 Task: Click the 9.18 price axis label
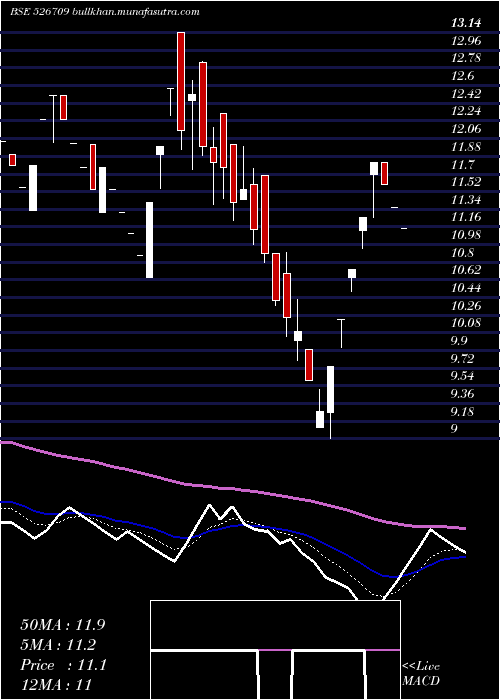tap(462, 412)
